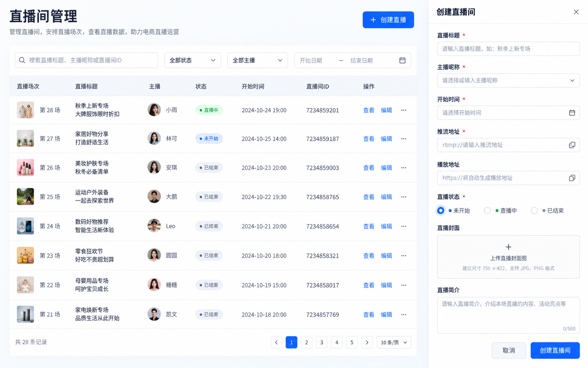Click the https 播放地址 input field
This screenshot has height=368, width=588.
coord(508,178)
